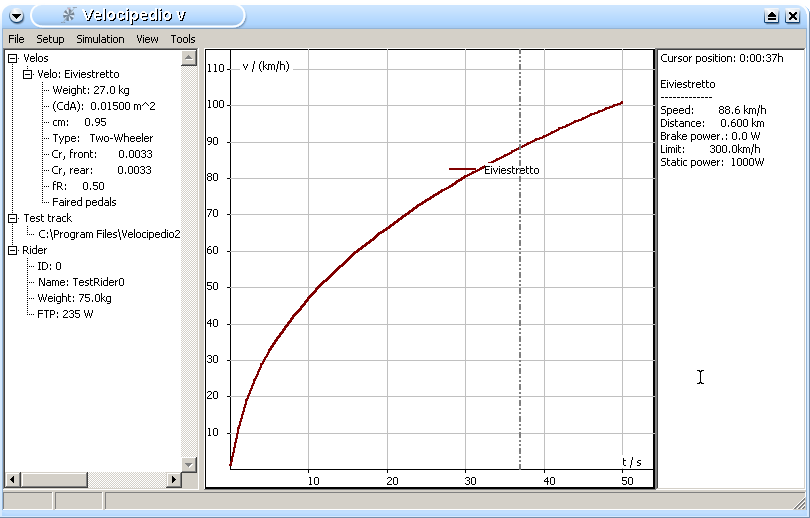Click the shade window button in title bar
The width and height of the screenshot is (810, 518).
(771, 16)
